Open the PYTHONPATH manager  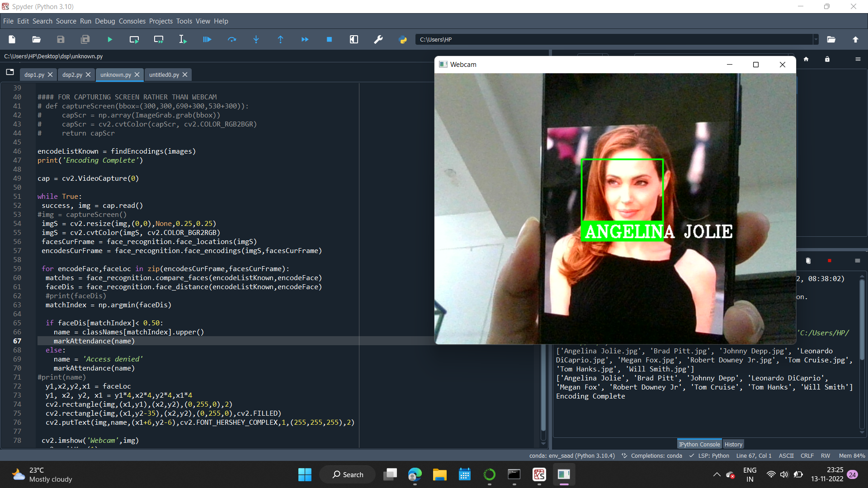click(x=403, y=40)
